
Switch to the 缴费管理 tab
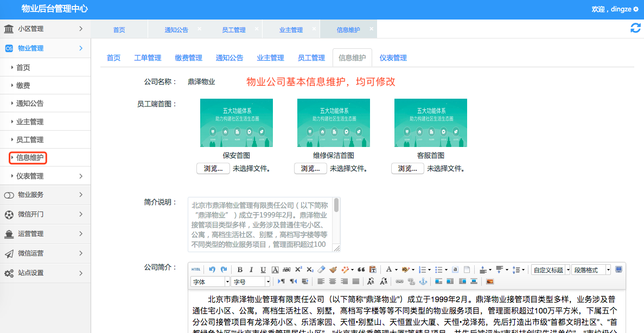[188, 58]
